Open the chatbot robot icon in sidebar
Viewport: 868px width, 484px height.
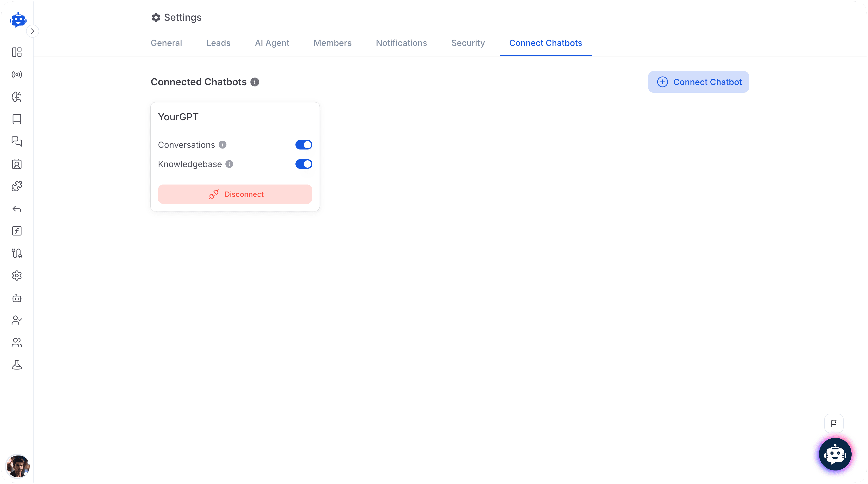point(16,298)
